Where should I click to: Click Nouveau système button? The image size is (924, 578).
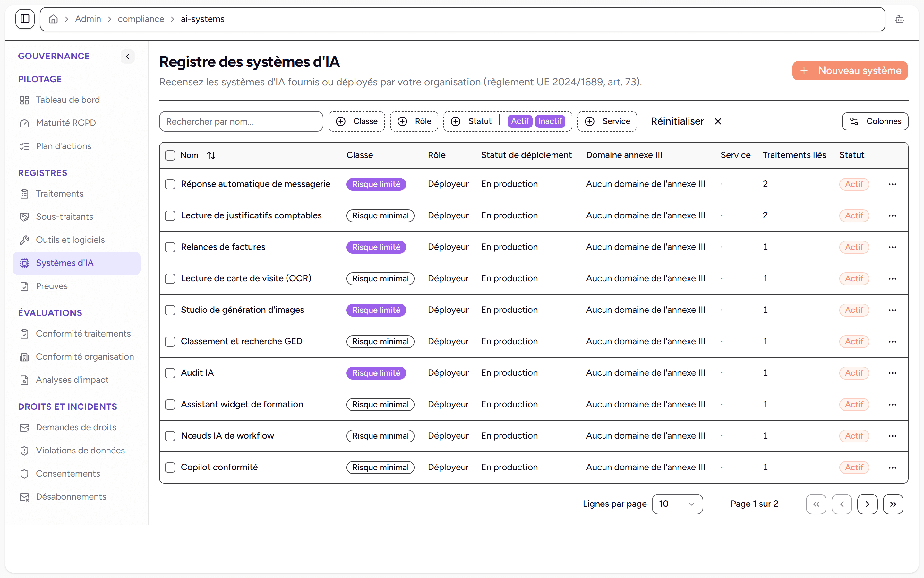coord(850,71)
